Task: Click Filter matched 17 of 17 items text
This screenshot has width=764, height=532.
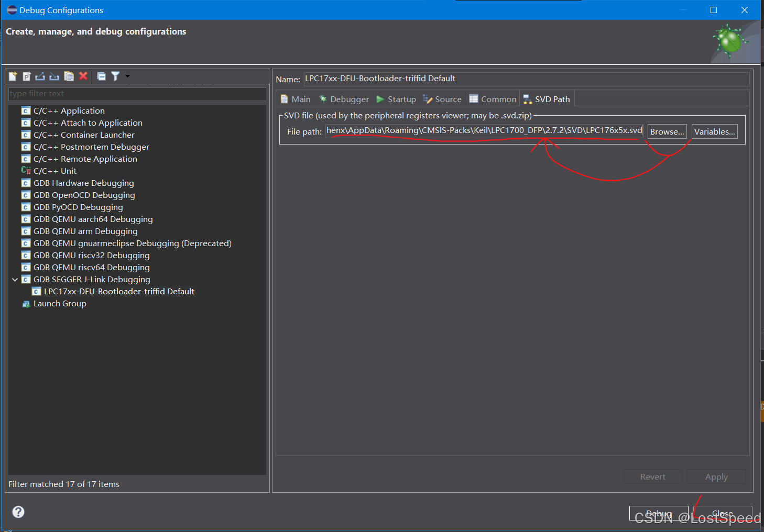Action: coord(64,484)
